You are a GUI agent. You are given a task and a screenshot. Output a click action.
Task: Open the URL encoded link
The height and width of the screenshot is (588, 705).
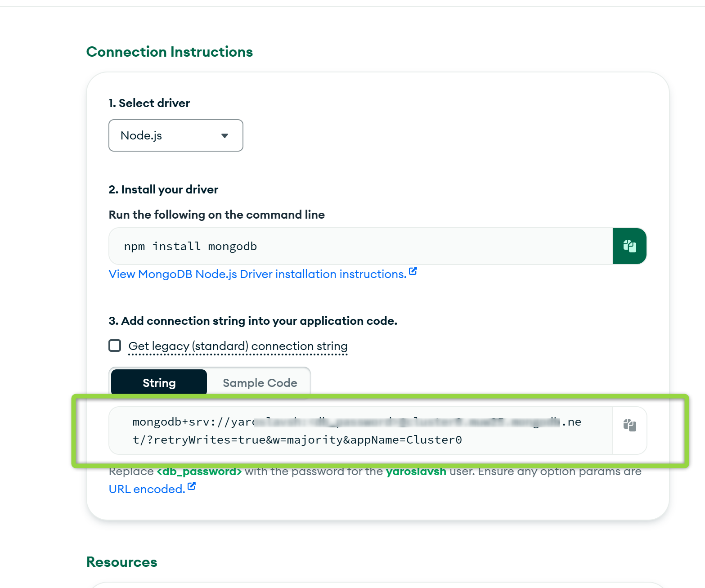coord(147,489)
